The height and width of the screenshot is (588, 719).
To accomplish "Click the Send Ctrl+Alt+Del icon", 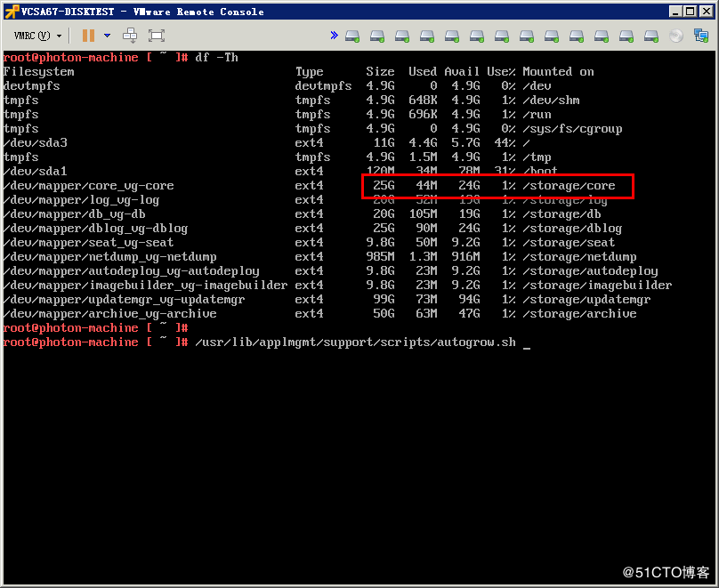I will click(130, 36).
